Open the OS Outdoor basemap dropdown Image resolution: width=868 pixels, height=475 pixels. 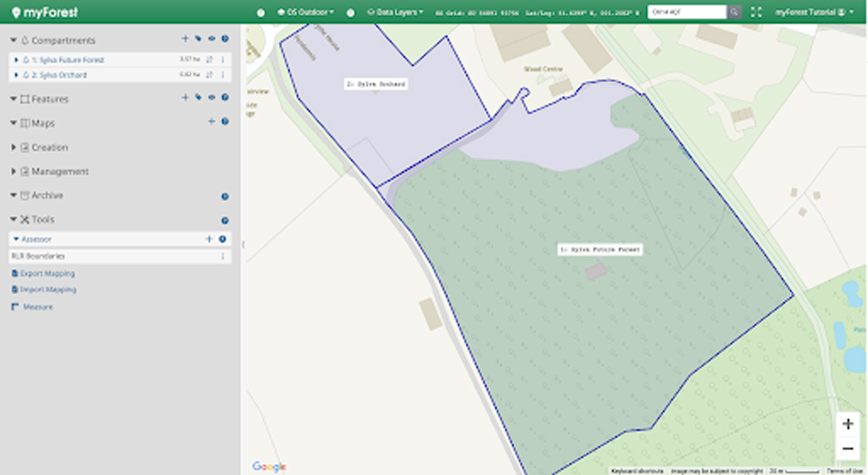[305, 12]
